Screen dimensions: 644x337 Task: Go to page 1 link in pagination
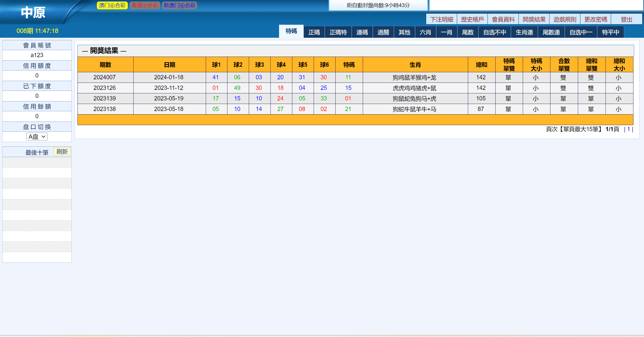coord(628,129)
